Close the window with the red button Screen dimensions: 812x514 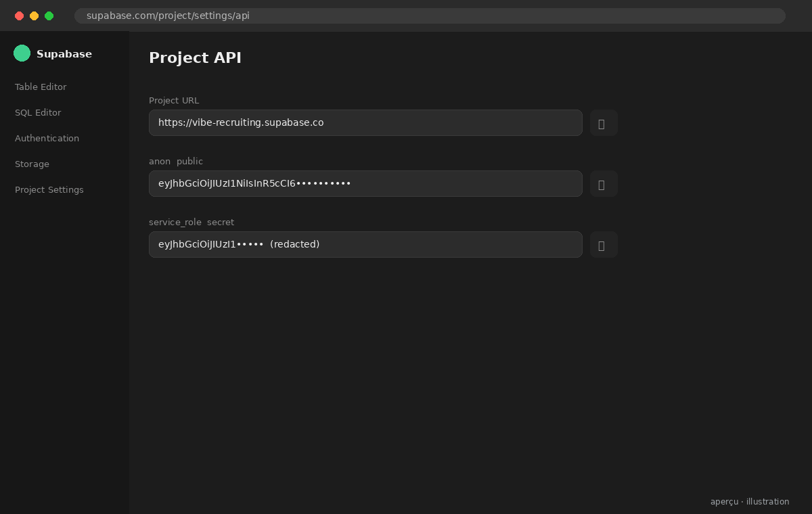coord(19,16)
